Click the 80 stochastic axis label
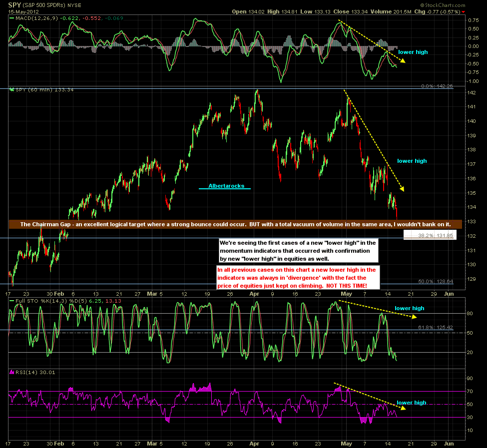487x448 pixels. (470, 314)
